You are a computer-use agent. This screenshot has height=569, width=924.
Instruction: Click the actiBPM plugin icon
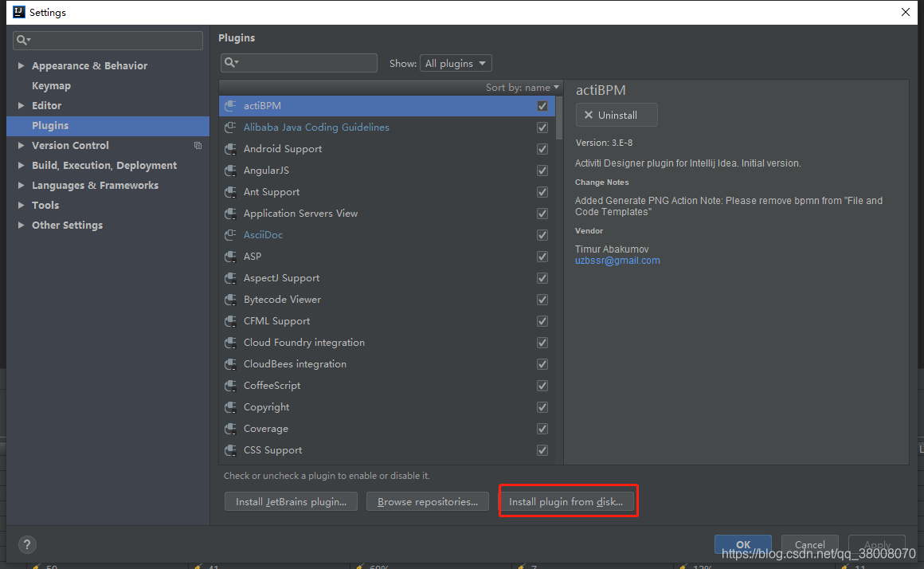[230, 106]
